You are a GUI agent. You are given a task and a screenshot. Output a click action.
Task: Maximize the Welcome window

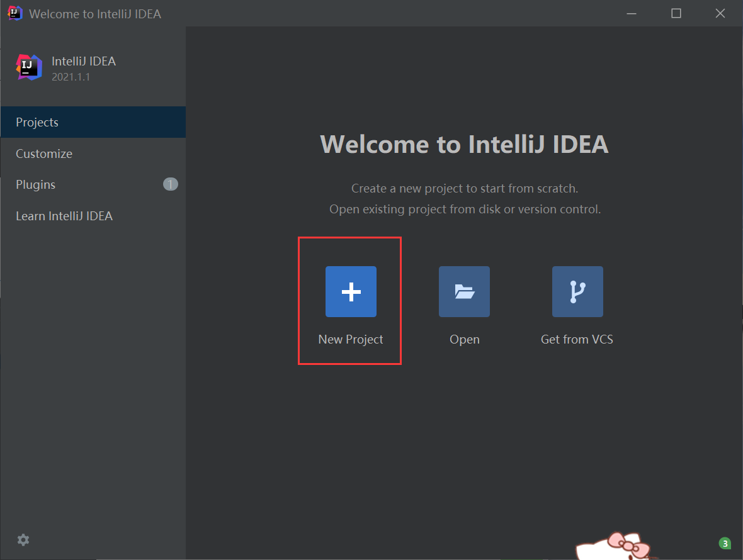pyautogui.click(x=676, y=13)
